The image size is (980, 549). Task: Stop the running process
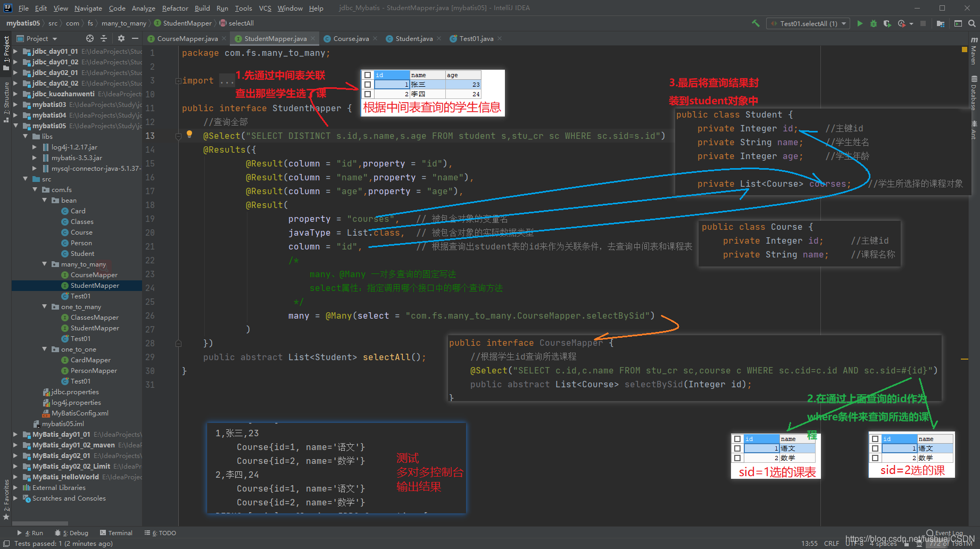coord(923,23)
